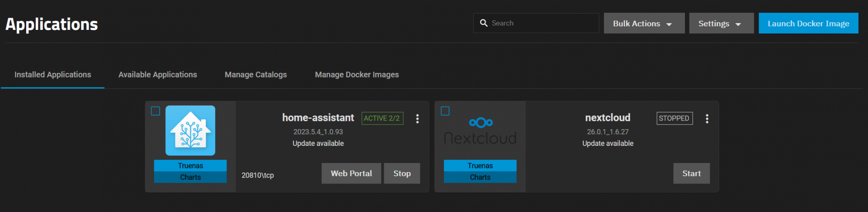Image resolution: width=868 pixels, height=212 pixels.
Task: Click nextcloud Update available text
Action: click(x=608, y=143)
